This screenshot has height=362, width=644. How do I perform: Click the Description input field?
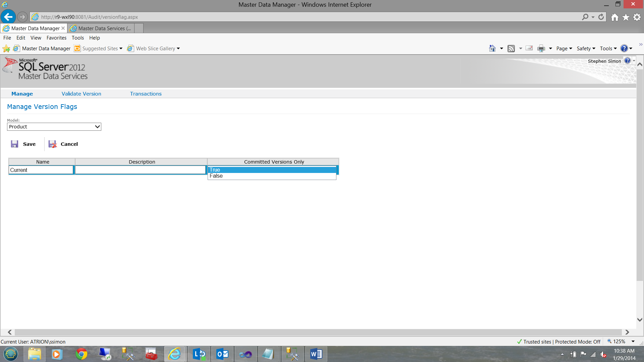pos(140,170)
